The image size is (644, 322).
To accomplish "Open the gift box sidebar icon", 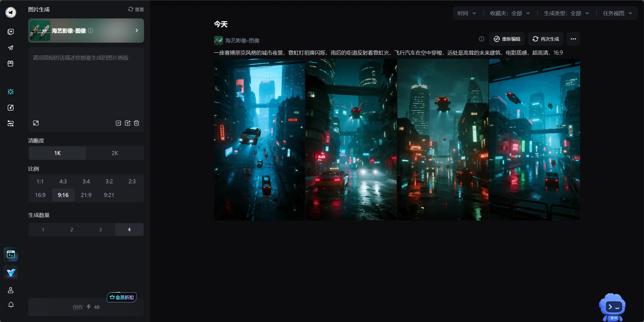I will 11,63.
